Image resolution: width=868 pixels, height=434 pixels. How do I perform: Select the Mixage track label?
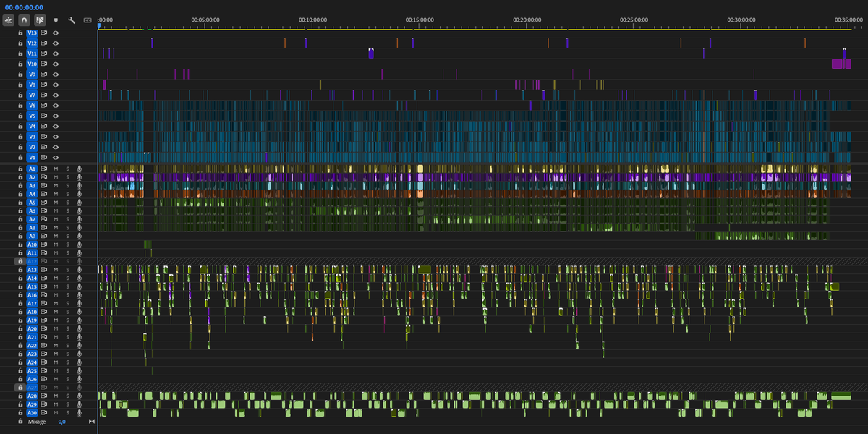(37, 421)
